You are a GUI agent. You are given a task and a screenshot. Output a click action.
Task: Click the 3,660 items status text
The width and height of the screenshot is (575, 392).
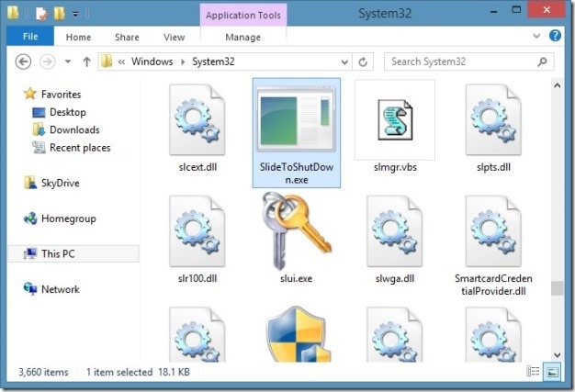tap(43, 372)
